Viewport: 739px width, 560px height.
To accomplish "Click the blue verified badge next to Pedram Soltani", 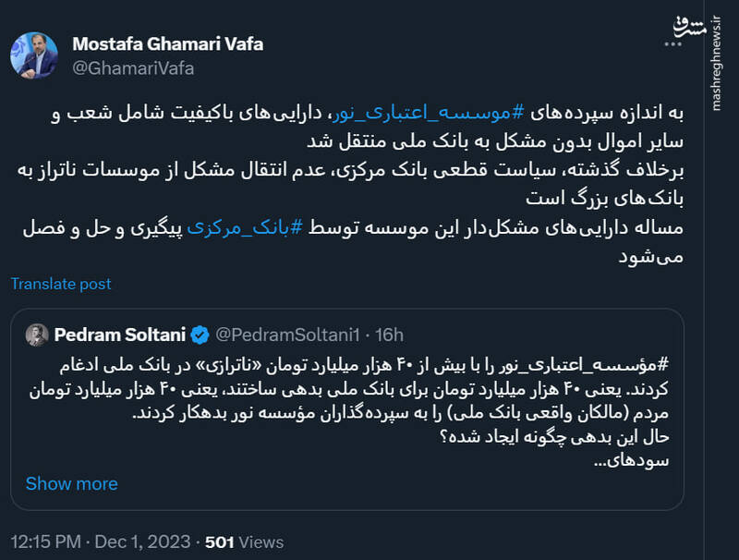I will [x=200, y=335].
